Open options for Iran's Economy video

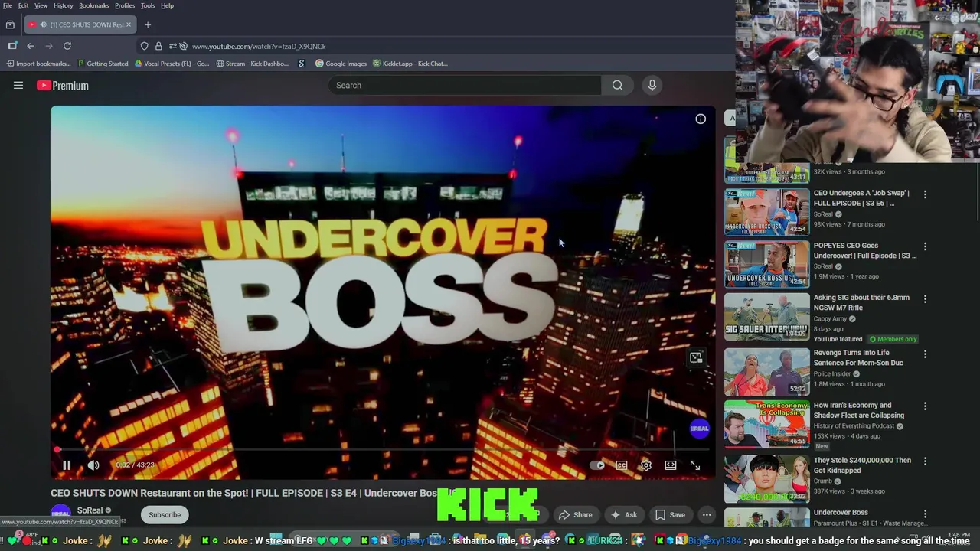925,406
